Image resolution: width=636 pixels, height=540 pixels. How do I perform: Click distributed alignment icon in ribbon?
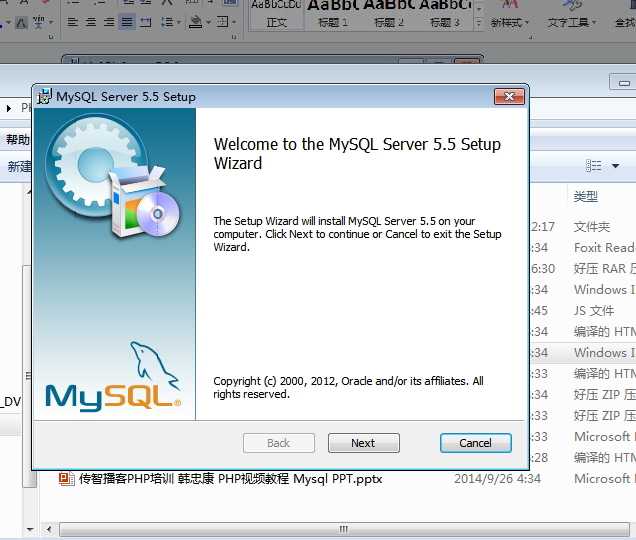[x=146, y=22]
